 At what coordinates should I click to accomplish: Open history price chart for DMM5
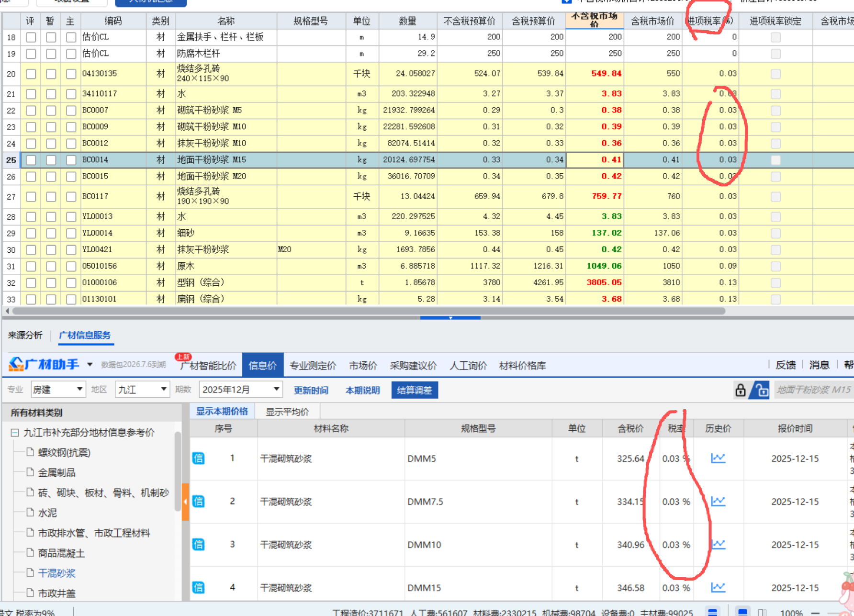(718, 458)
